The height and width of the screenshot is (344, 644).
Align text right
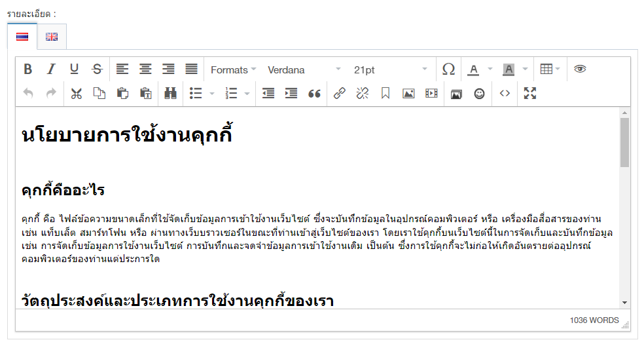coord(168,69)
